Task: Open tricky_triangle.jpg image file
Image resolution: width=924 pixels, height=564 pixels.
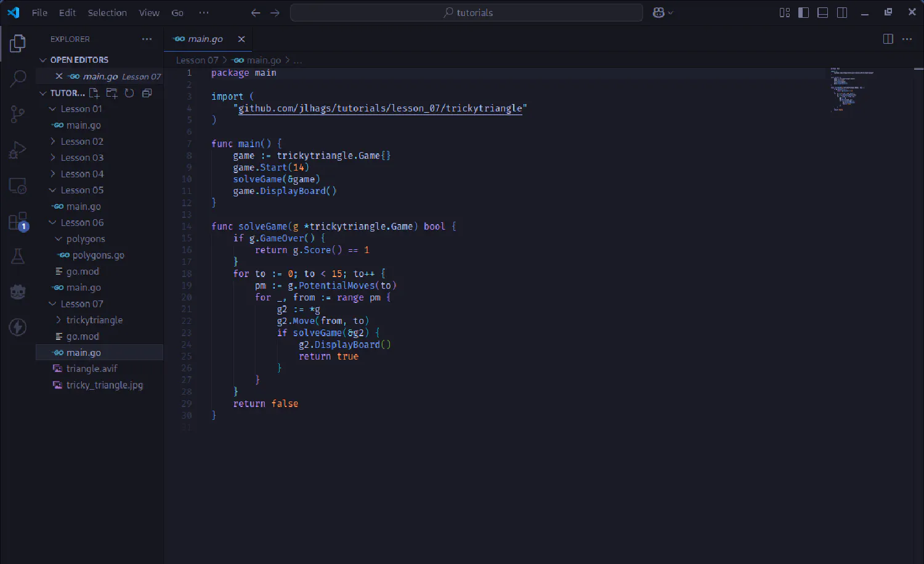Action: (99, 385)
